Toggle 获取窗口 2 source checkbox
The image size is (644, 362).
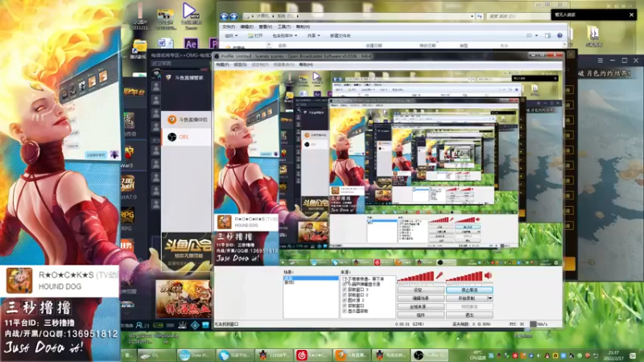[x=345, y=295]
